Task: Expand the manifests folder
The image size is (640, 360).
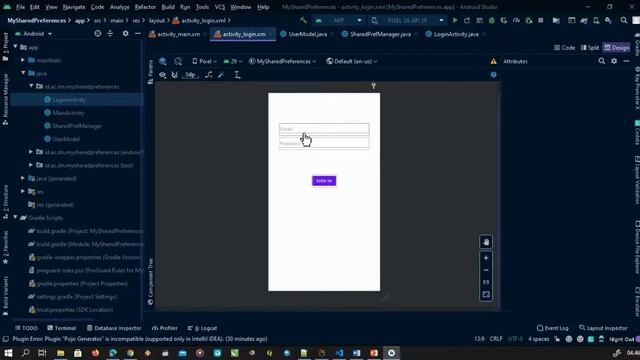Action: pyautogui.click(x=23, y=60)
